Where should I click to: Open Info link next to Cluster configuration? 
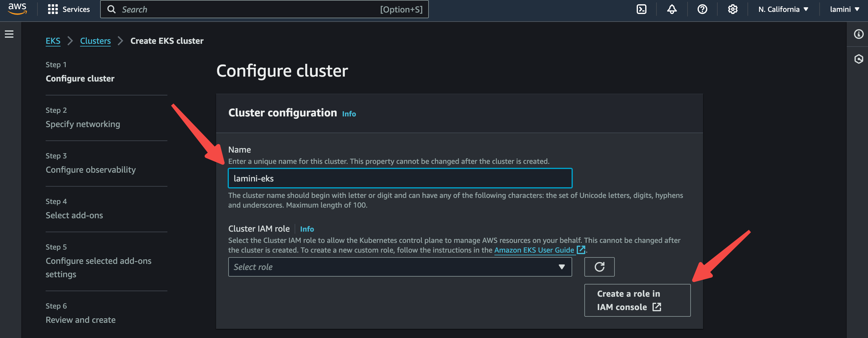pyautogui.click(x=349, y=114)
